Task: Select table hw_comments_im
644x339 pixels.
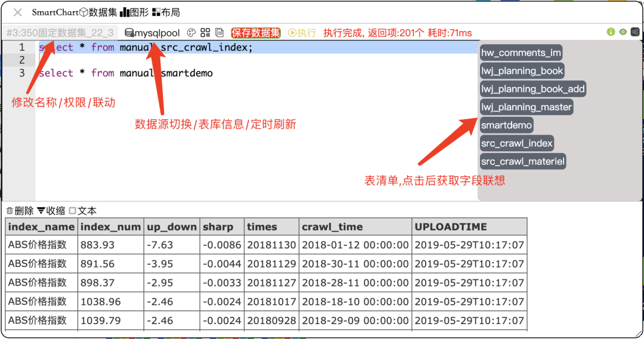Action: pyautogui.click(x=521, y=52)
